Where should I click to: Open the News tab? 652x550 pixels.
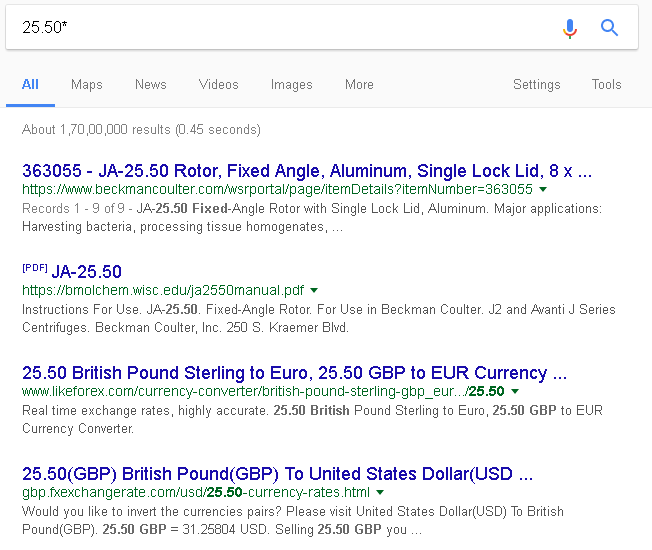(151, 85)
